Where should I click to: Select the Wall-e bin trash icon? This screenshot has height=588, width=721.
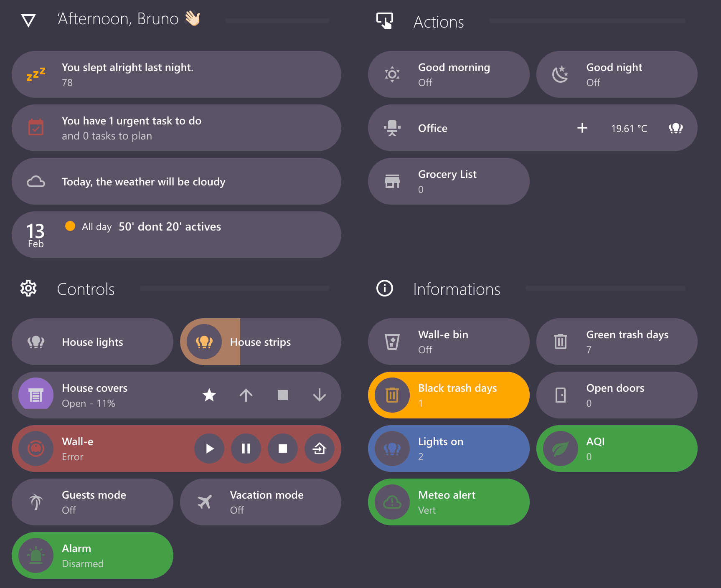392,342
